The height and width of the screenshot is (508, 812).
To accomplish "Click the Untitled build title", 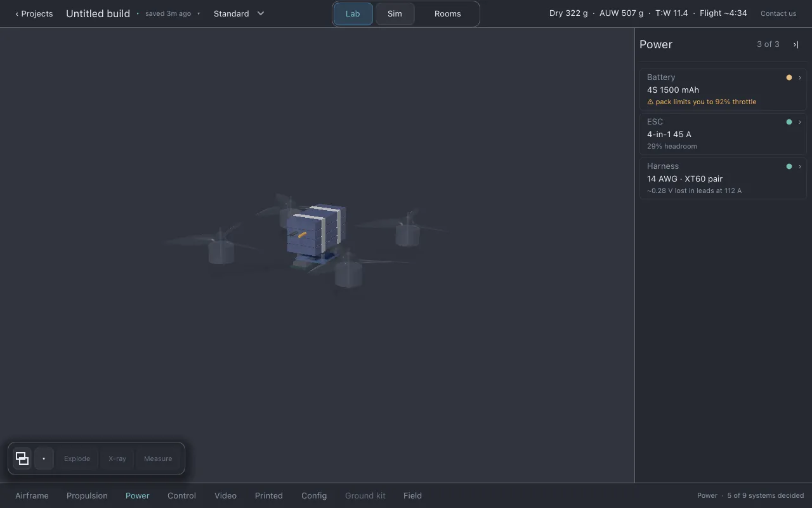I will pos(98,13).
